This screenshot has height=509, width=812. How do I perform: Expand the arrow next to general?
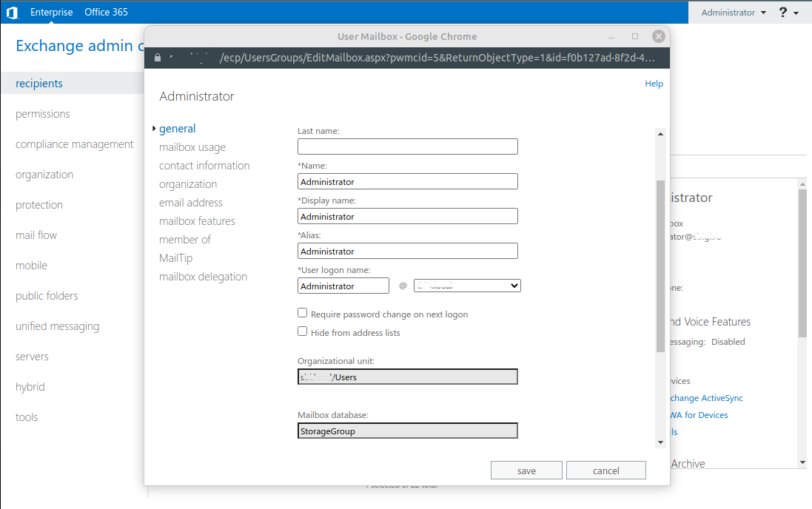point(153,128)
